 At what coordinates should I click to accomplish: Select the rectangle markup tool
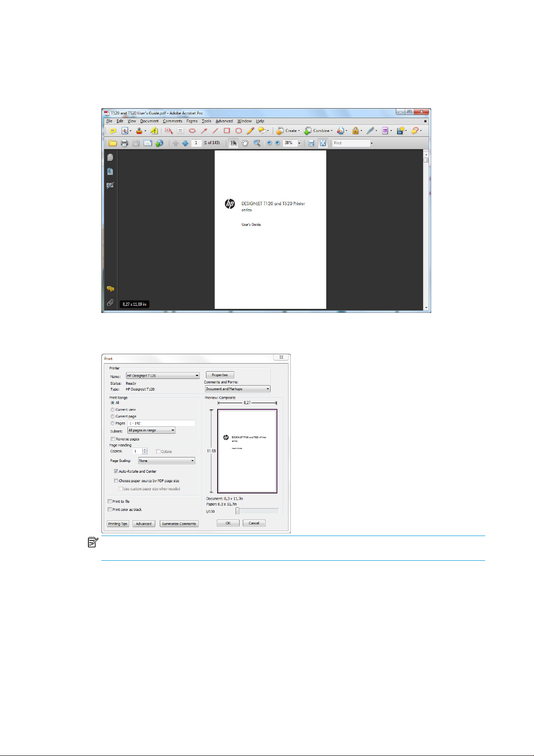point(227,131)
